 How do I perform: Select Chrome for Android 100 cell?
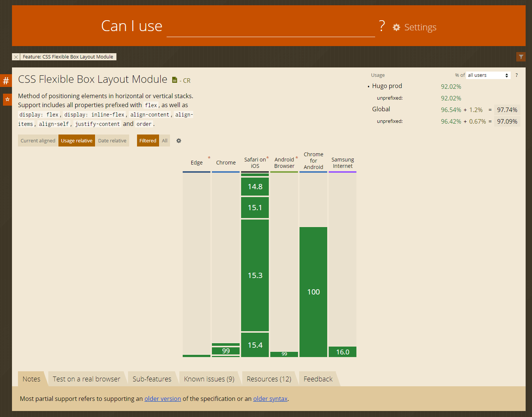[313, 292]
